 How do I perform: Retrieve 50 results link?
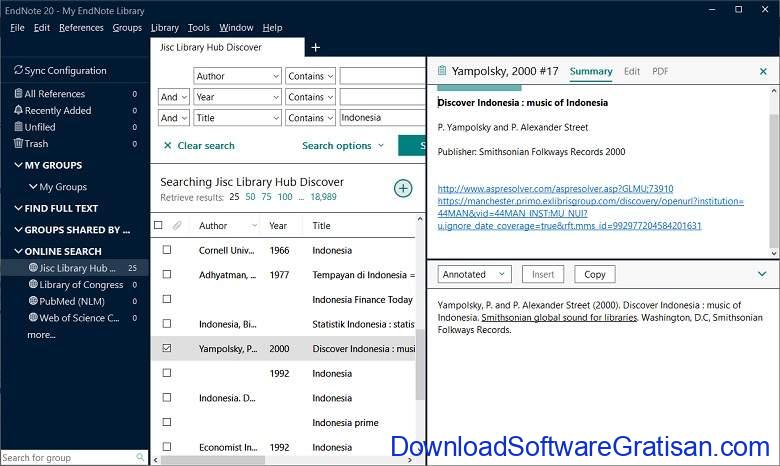[250, 197]
